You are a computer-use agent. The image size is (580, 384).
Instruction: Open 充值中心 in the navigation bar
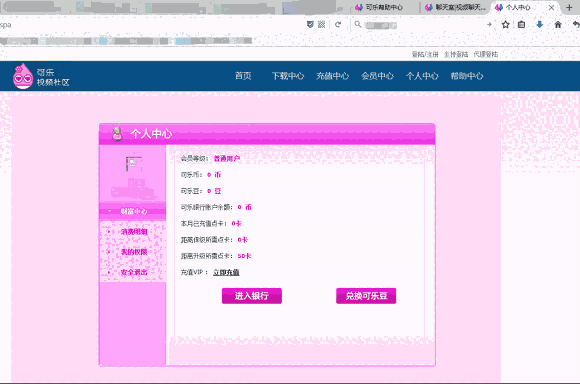click(x=333, y=76)
